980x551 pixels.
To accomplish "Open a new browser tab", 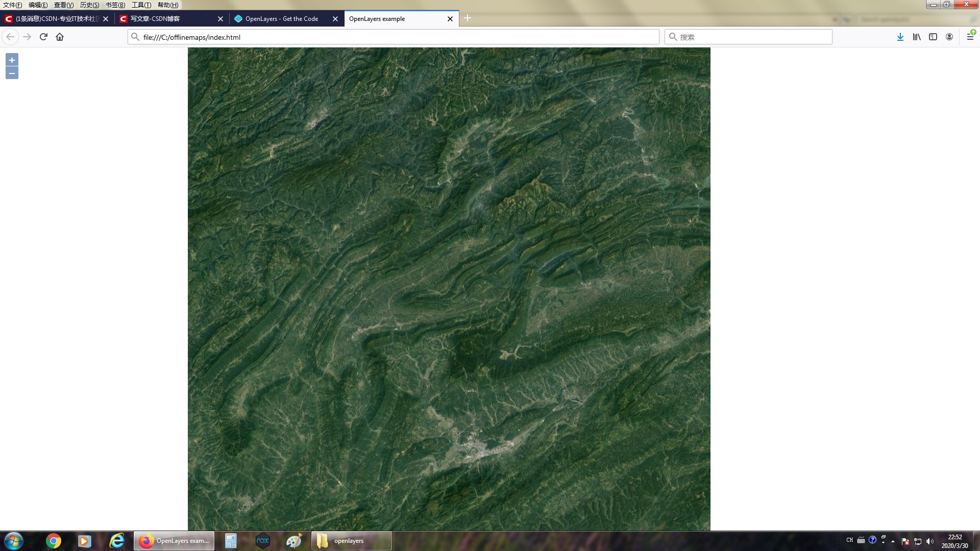I will pos(468,18).
